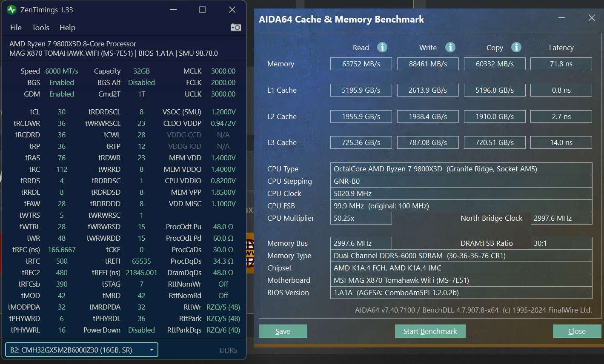Click the Read column info icon
This screenshot has width=604, height=364.
click(382, 47)
